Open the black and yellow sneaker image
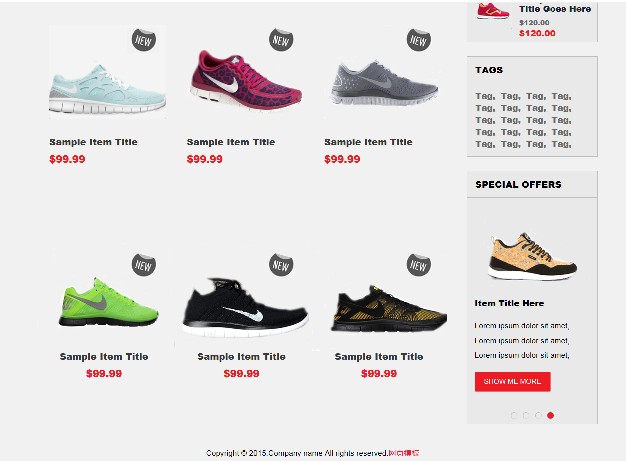Viewport: 626px width, 461px height. 389,309
